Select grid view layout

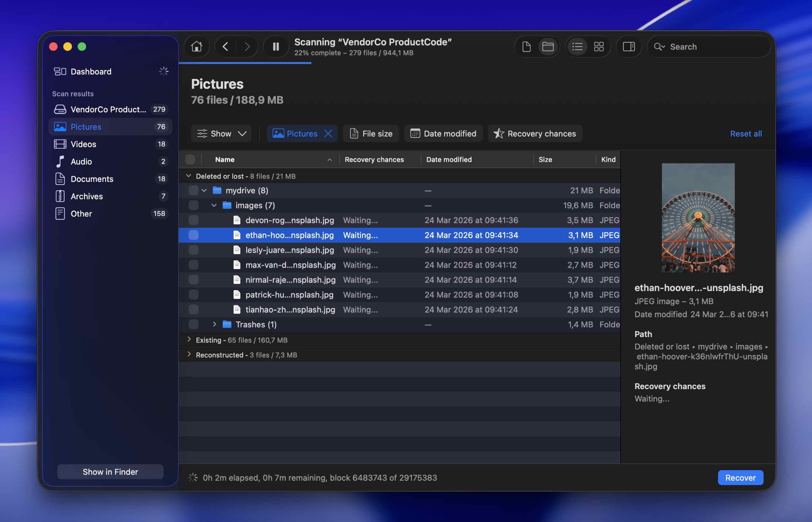coord(599,46)
